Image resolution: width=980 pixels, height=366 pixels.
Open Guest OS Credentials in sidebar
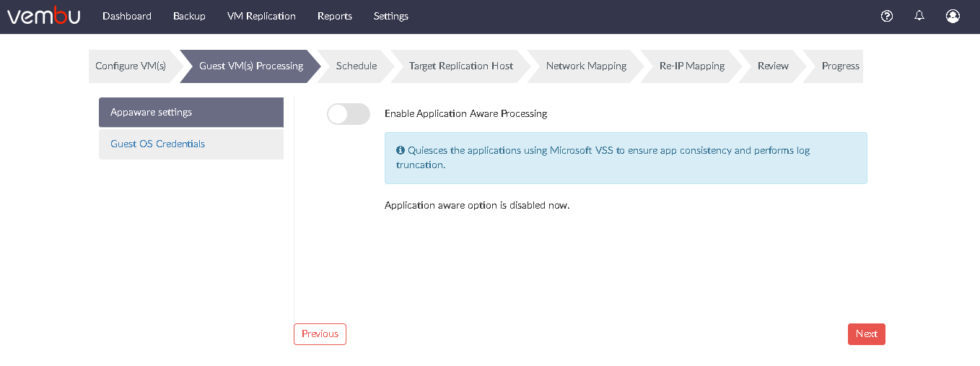(x=191, y=144)
